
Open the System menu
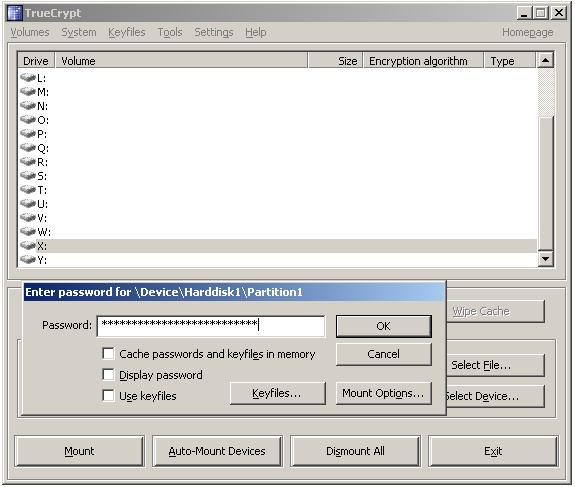[79, 32]
